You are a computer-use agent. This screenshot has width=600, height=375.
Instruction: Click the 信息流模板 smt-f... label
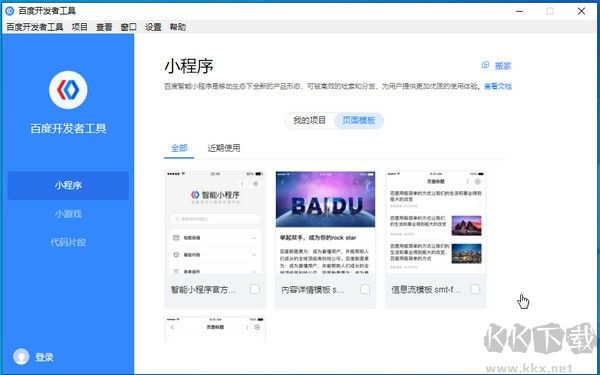[426, 290]
